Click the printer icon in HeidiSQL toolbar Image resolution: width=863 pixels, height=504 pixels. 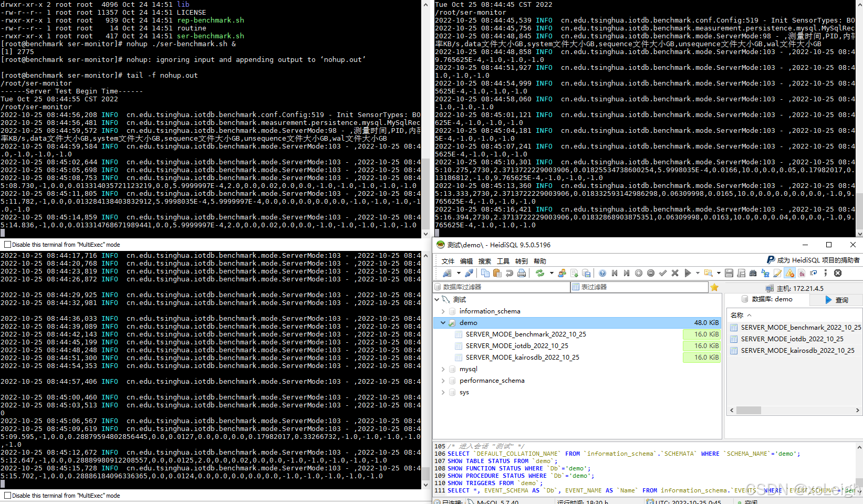[x=522, y=273]
